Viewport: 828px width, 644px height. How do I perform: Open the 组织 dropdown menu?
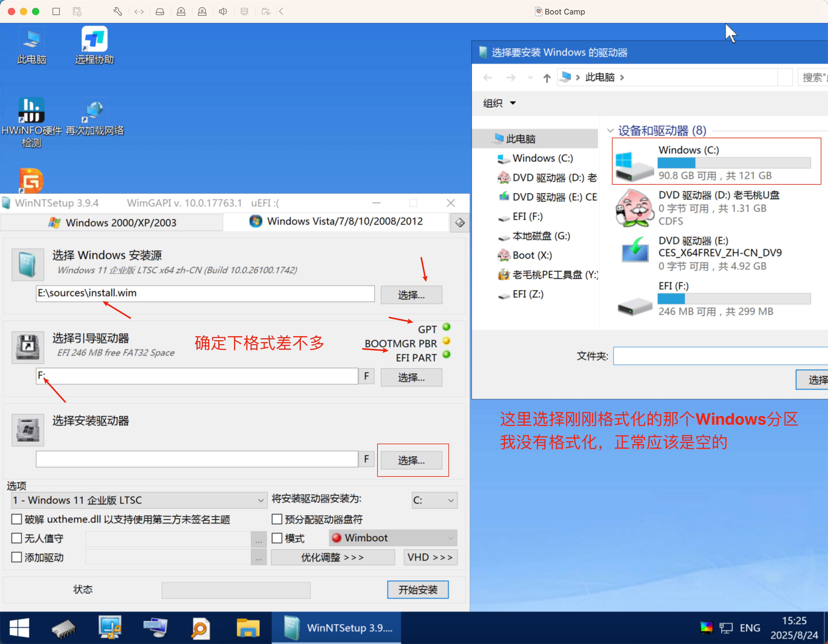(499, 103)
